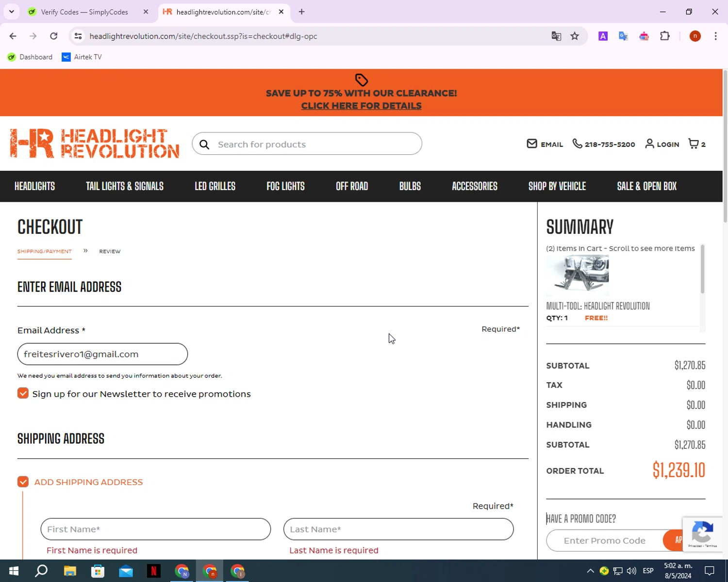Uncheck the Newsletter sign-up checkbox
This screenshot has height=582, width=728.
pos(23,393)
